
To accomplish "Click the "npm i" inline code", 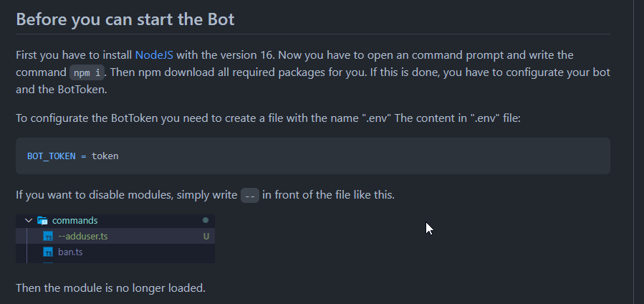I will (x=87, y=73).
